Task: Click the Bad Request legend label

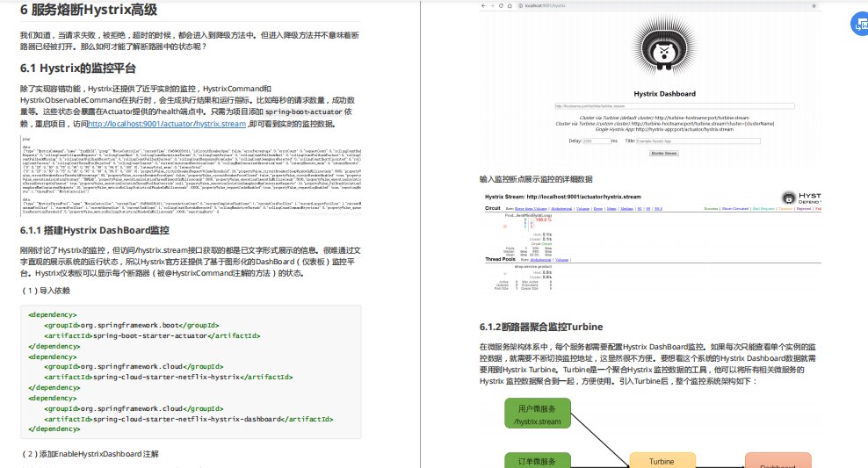Action: point(763,209)
